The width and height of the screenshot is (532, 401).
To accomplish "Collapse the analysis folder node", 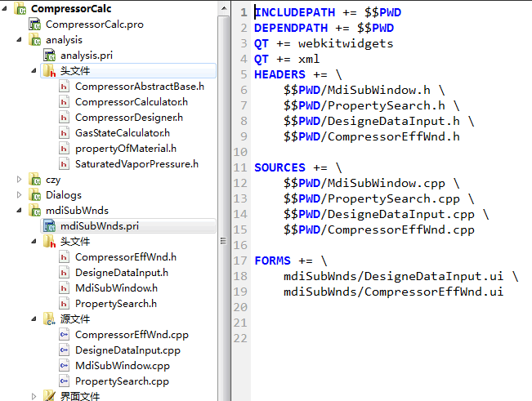I will tap(20, 40).
